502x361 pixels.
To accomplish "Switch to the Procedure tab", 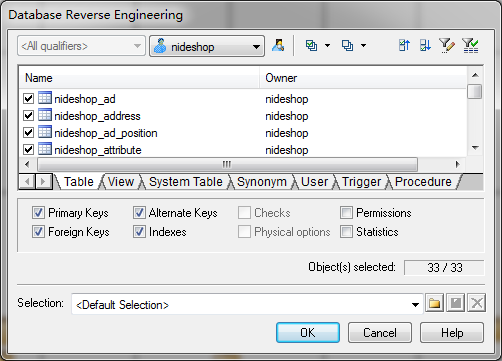I will pos(423,182).
